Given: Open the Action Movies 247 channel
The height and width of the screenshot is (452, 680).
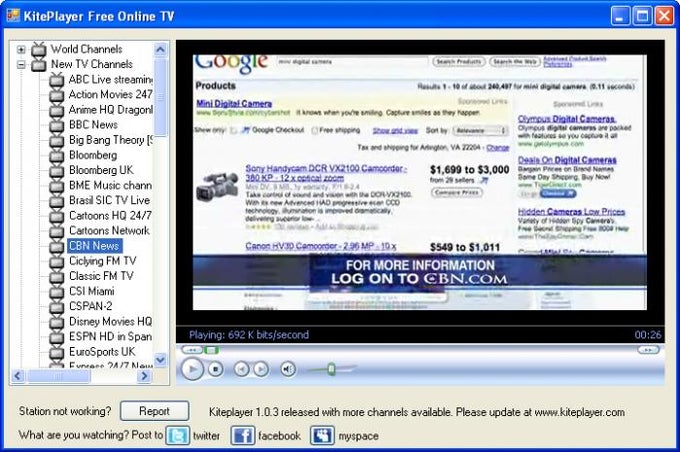Looking at the screenshot, I should (111, 94).
